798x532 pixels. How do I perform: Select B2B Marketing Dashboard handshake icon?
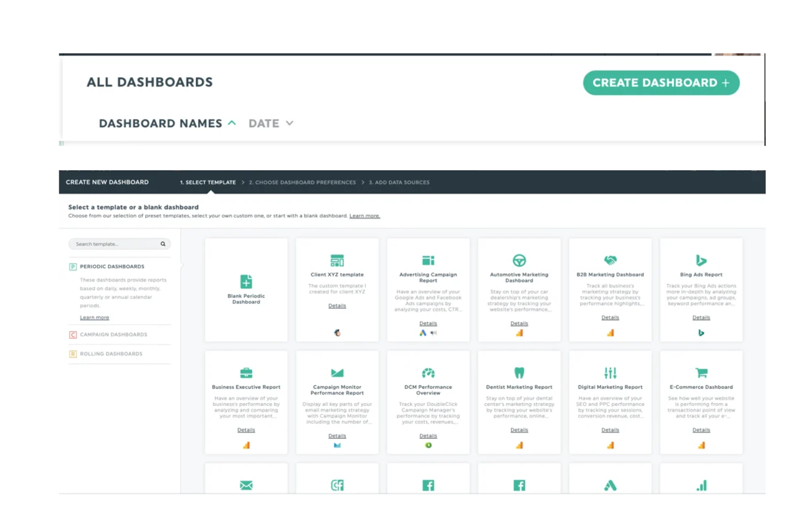610,260
